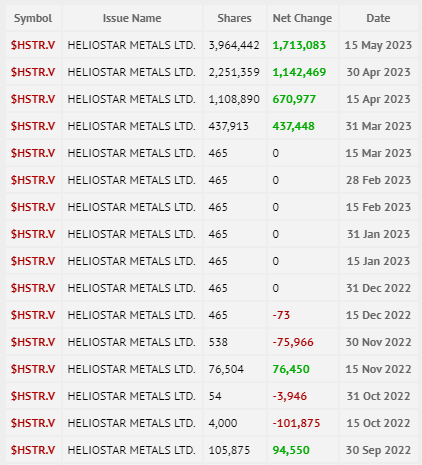Select the shares value in the 31 Jan 2023 row

point(218,234)
